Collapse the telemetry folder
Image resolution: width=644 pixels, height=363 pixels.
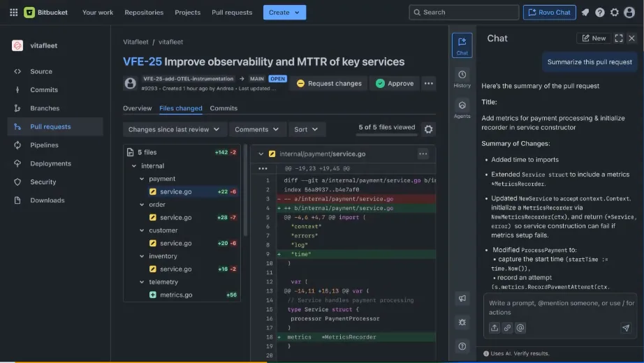click(x=142, y=282)
